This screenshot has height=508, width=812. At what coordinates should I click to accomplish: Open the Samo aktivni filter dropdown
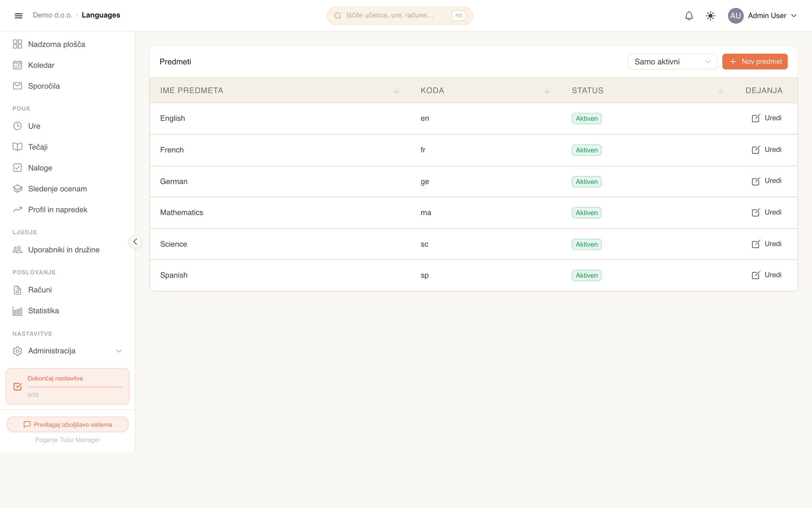pyautogui.click(x=672, y=61)
